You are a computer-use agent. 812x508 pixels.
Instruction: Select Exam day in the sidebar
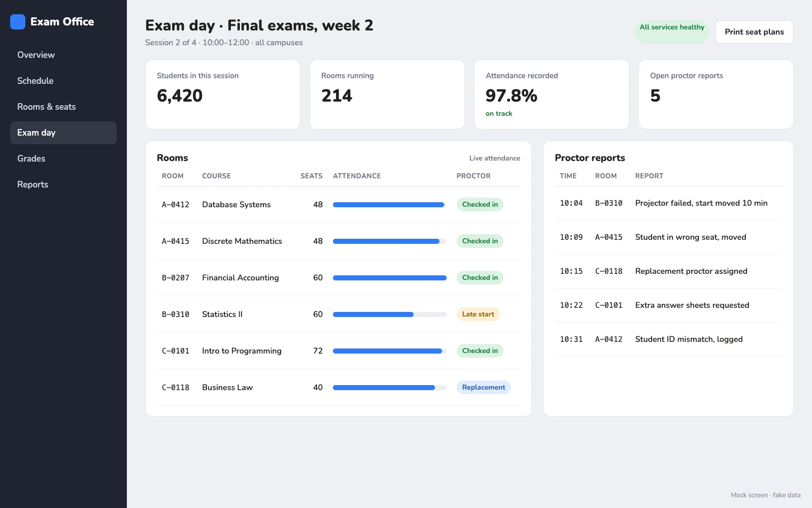[x=63, y=133]
